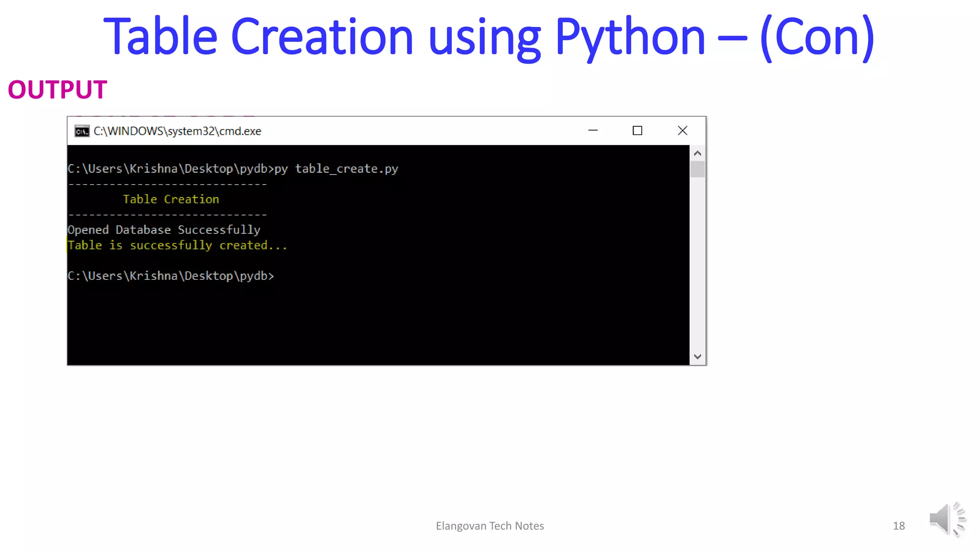980x551 pixels.
Task: Click the 'Table Creation' yellow heading text
Action: tap(171, 199)
